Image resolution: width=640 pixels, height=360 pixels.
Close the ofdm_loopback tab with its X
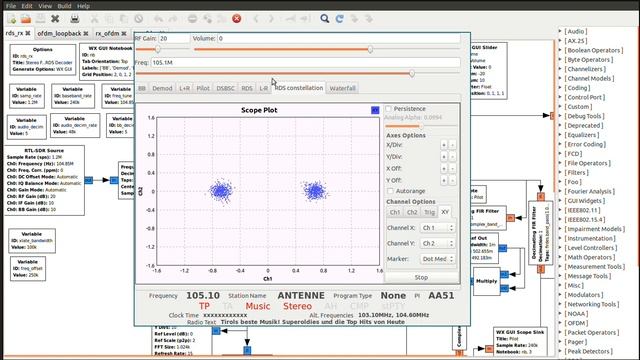pyautogui.click(x=86, y=33)
